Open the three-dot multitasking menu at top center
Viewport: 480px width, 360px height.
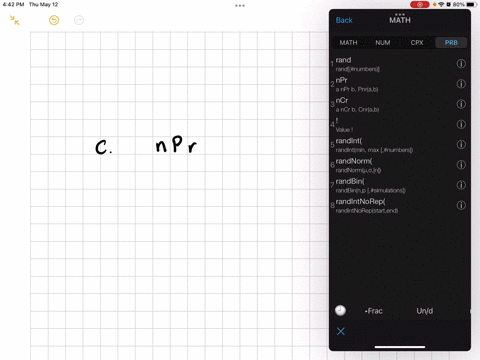point(240,6)
